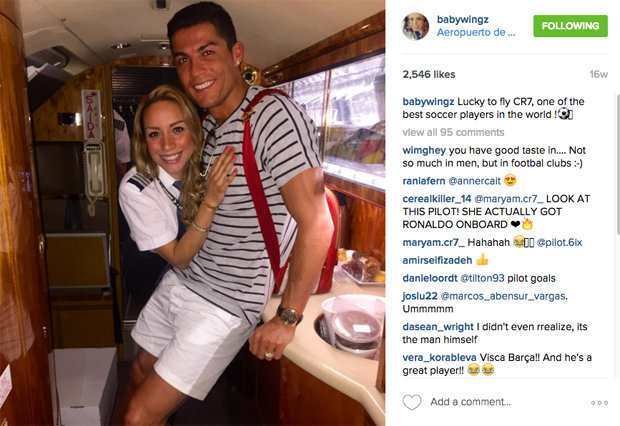Expand view all 95 comments

coord(453,132)
